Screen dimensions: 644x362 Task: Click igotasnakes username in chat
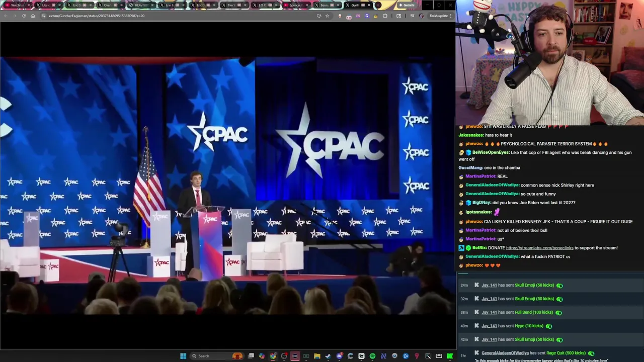tap(478, 212)
